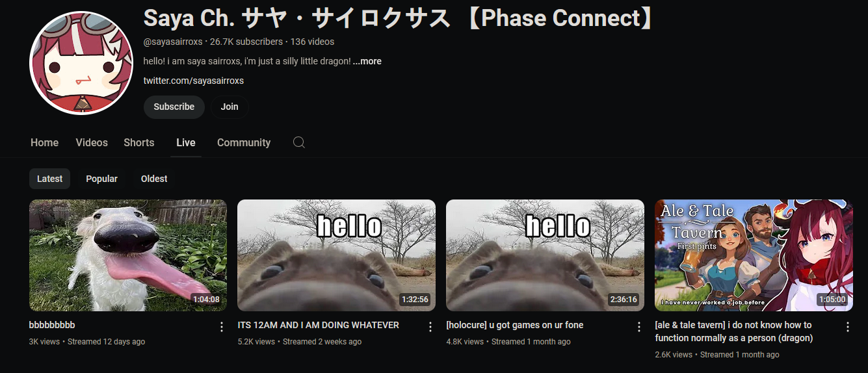Switch to the Home tab
This screenshot has width=868, height=373.
coord(44,142)
